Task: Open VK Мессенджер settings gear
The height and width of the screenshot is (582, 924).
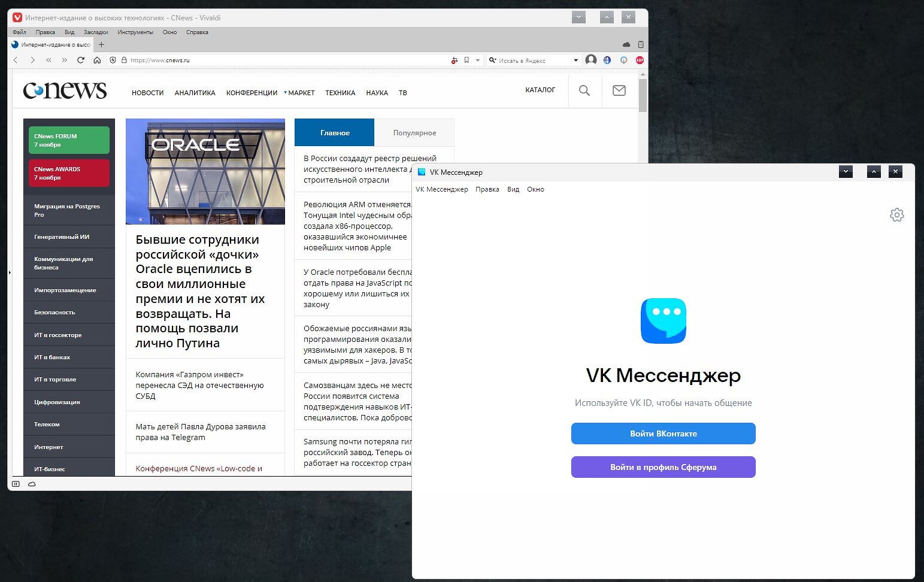Action: point(896,215)
